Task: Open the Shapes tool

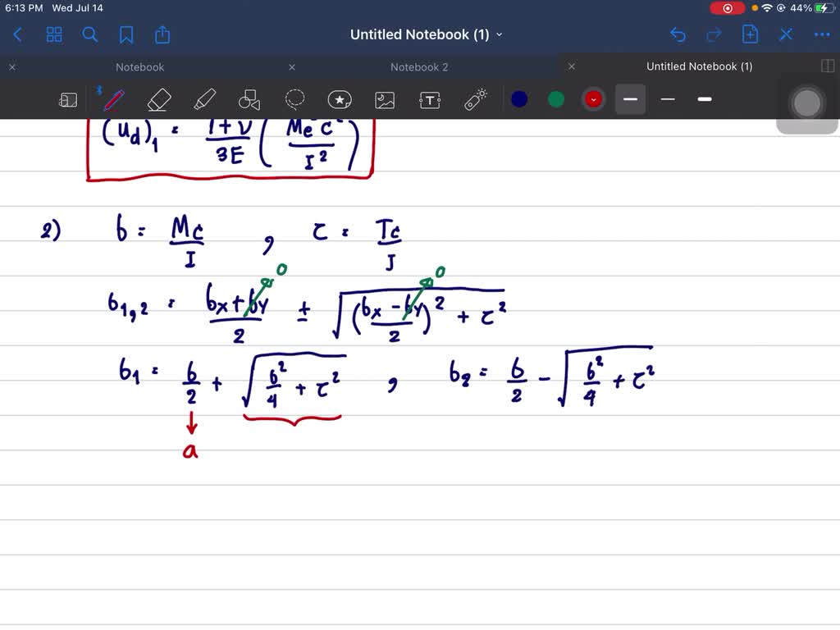Action: (x=249, y=99)
